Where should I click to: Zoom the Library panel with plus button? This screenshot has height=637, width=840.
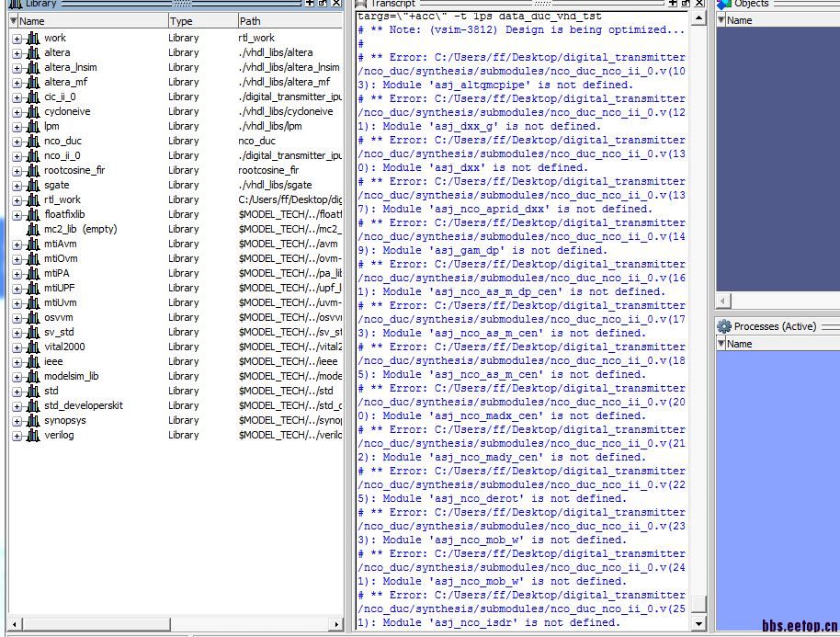310,3
